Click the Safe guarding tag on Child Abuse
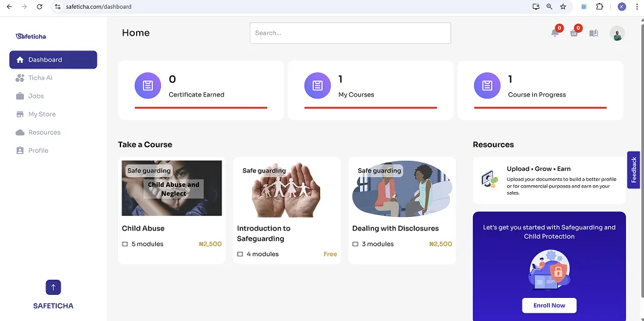Image resolution: width=644 pixels, height=321 pixels. (149, 171)
